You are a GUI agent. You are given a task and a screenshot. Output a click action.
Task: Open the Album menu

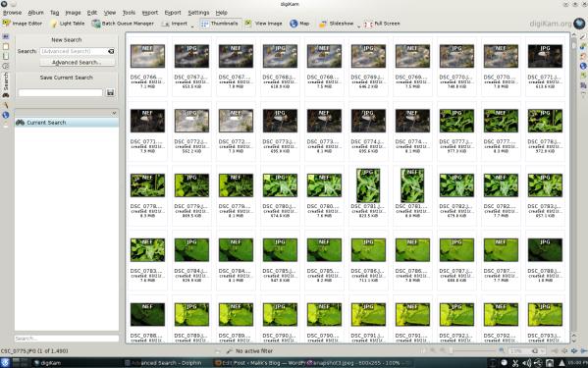tap(35, 13)
